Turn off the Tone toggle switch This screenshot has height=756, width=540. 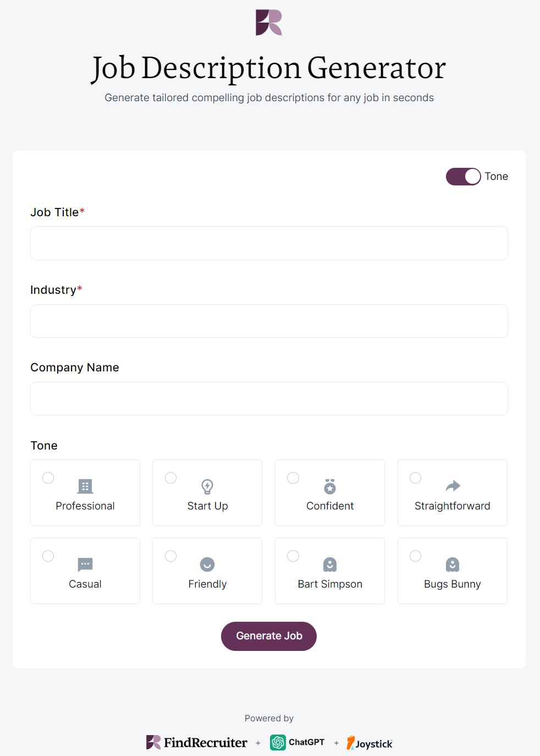[x=463, y=177]
